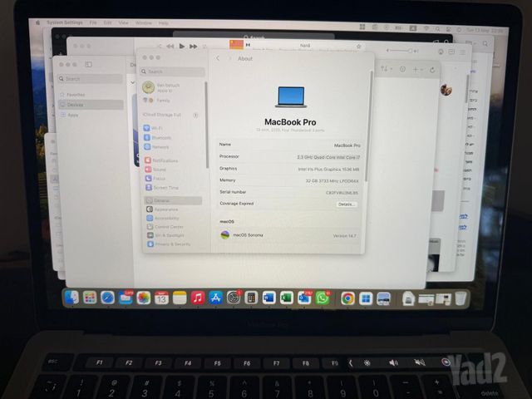Show lyrics in the Music window
Viewport: 532px width, 399px height.
pyautogui.click(x=451, y=52)
